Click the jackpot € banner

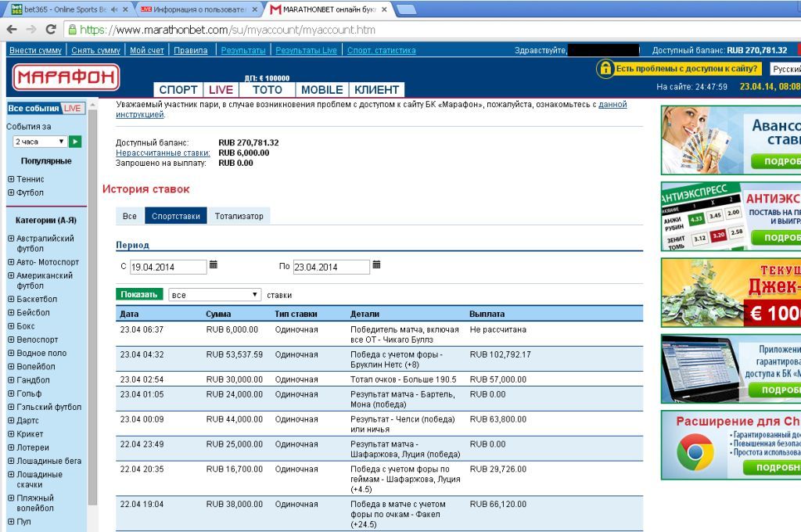731,293
